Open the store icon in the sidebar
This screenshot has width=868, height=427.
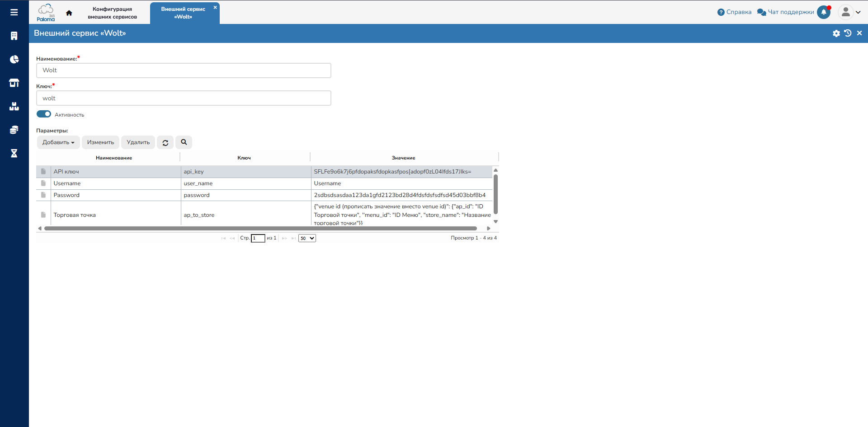pos(14,83)
